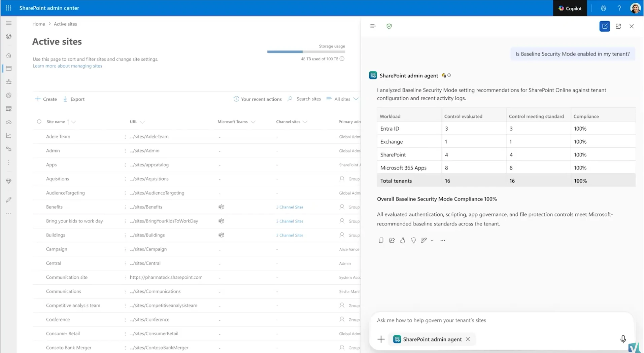Click the green shield icon in chat header
The image size is (644, 353).
click(389, 26)
